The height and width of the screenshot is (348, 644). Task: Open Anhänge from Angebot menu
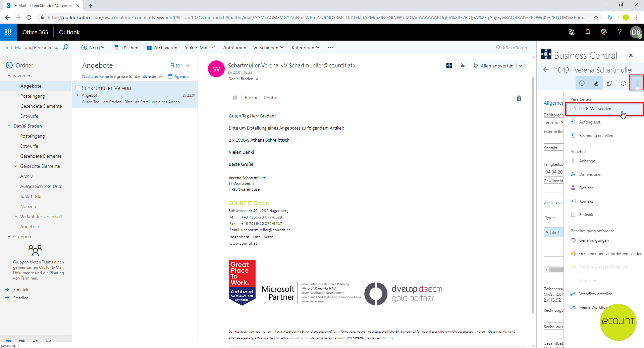coord(604,161)
